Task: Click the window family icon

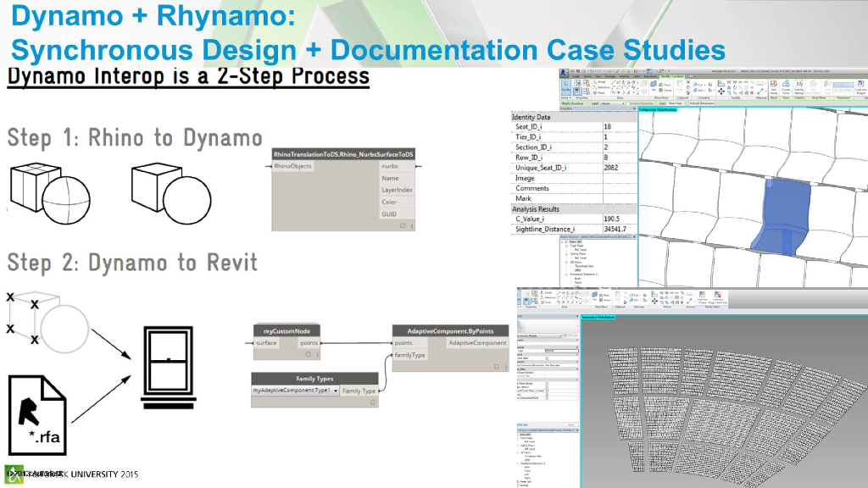Action: pyautogui.click(x=169, y=359)
